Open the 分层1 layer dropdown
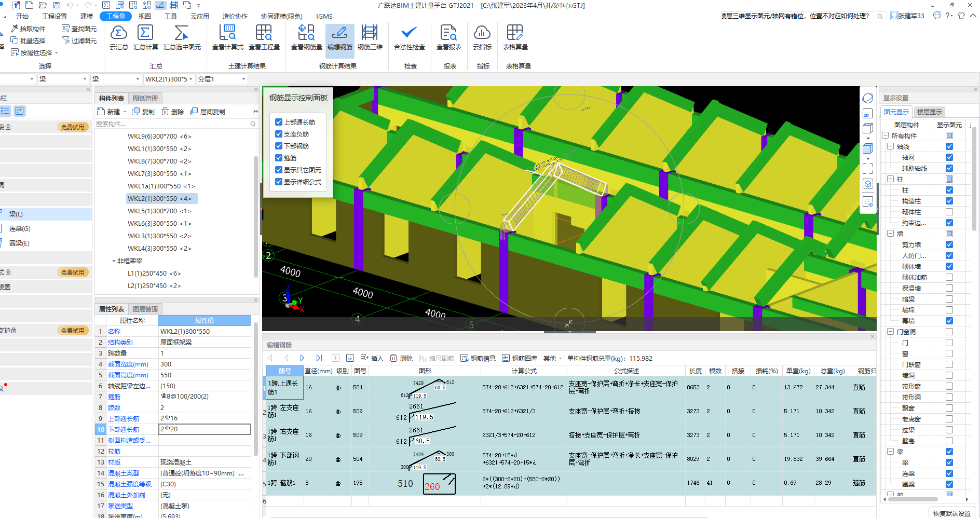 point(222,79)
